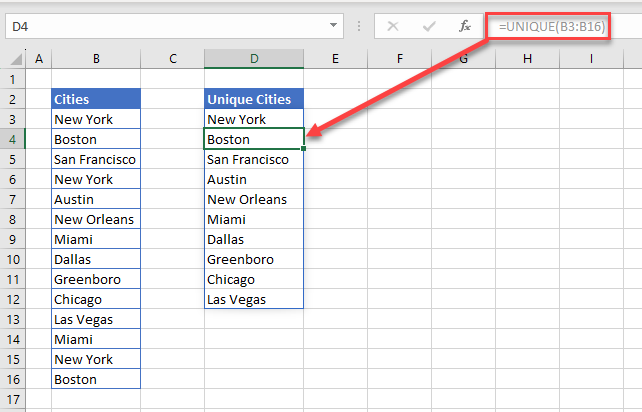642x412 pixels.
Task: Select the column B header
Action: tap(96, 59)
